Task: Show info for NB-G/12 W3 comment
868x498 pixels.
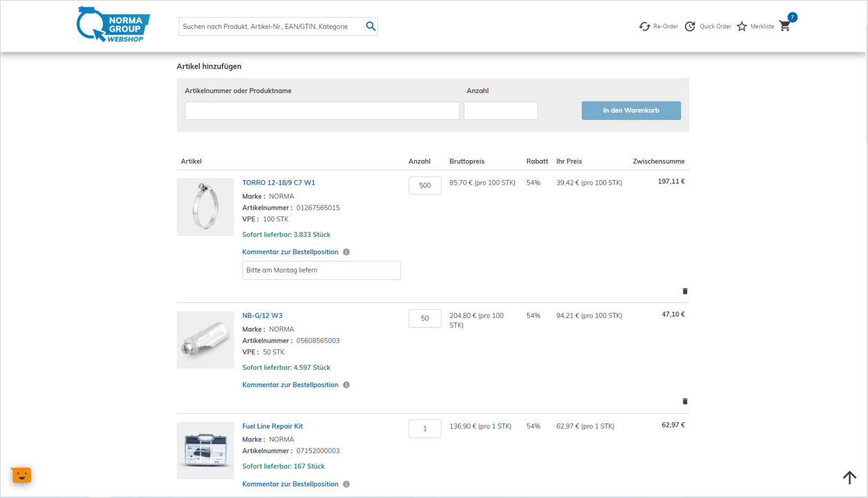Action: coord(346,385)
